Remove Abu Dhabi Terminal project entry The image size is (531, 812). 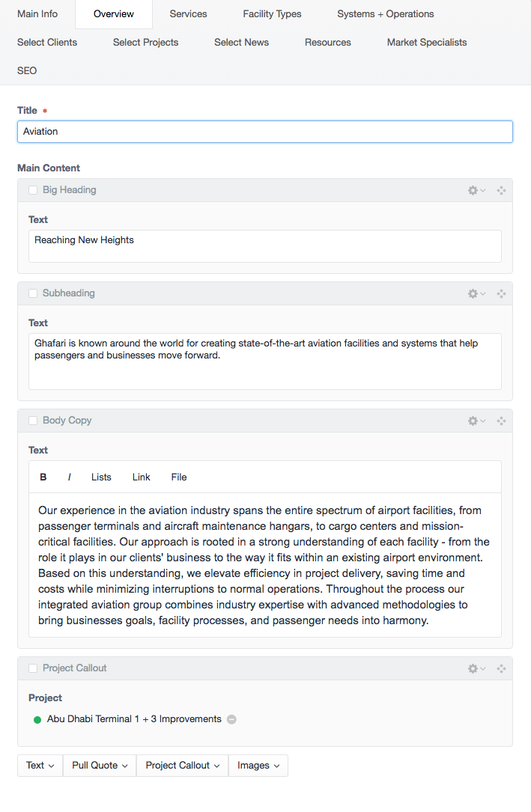231,719
